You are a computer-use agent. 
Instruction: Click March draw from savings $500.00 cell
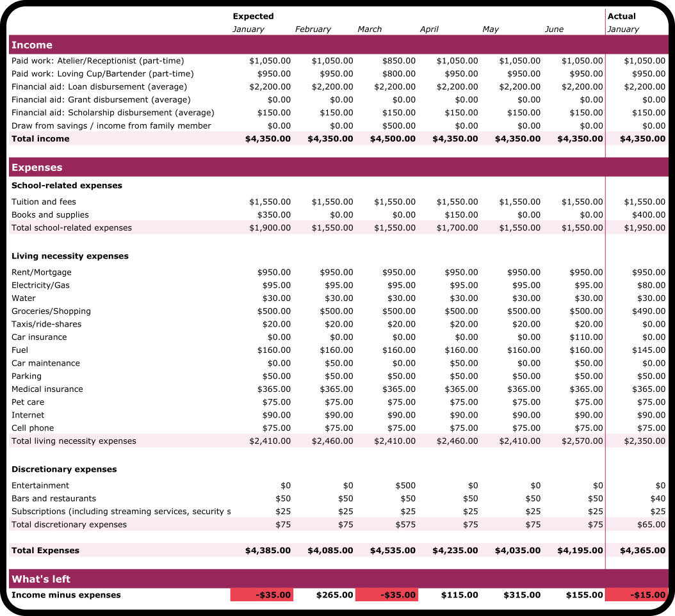398,126
